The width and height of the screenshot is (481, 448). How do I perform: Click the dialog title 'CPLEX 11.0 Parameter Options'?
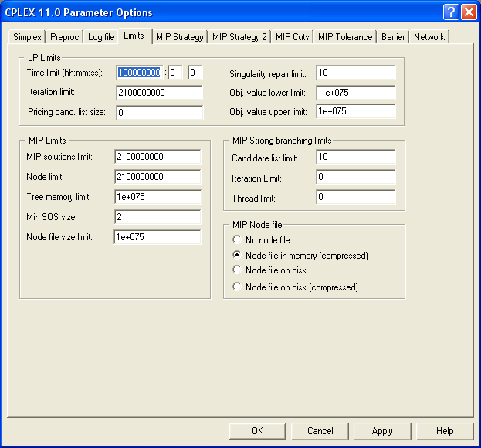click(x=79, y=12)
